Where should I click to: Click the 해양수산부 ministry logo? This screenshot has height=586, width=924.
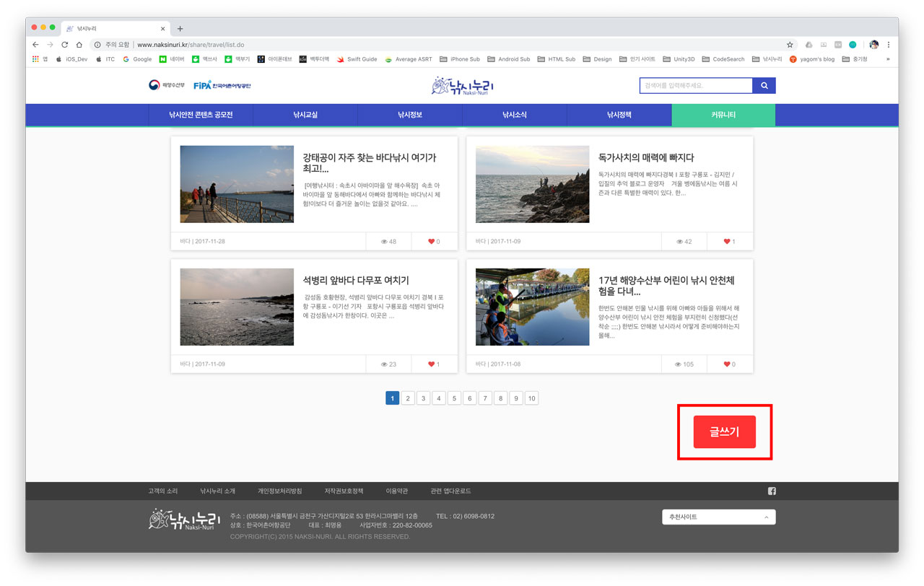(165, 84)
